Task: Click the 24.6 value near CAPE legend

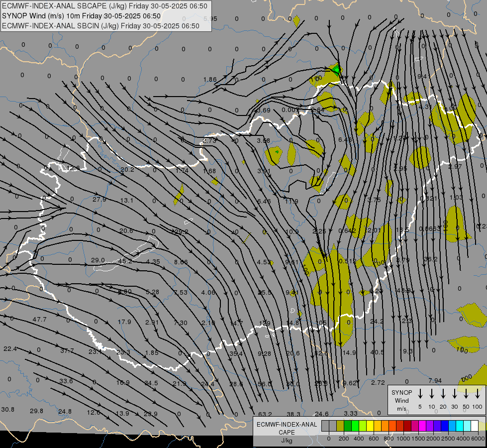Action: pos(322,414)
